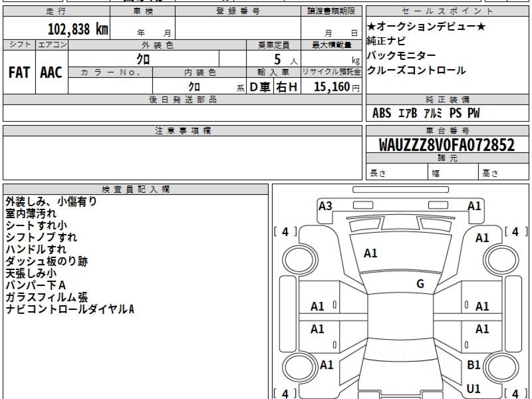Click the 登録番号 column header
532x399 pixels.
(238, 12)
